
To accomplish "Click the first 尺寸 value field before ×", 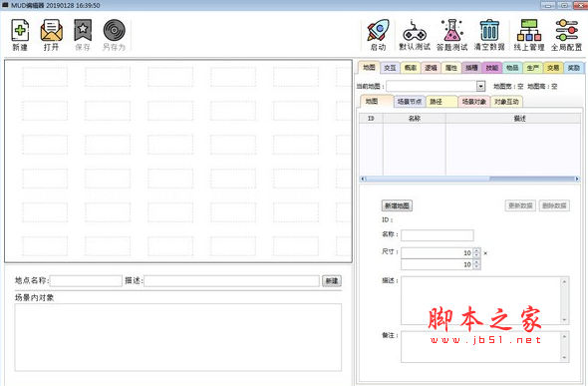I will [x=437, y=252].
